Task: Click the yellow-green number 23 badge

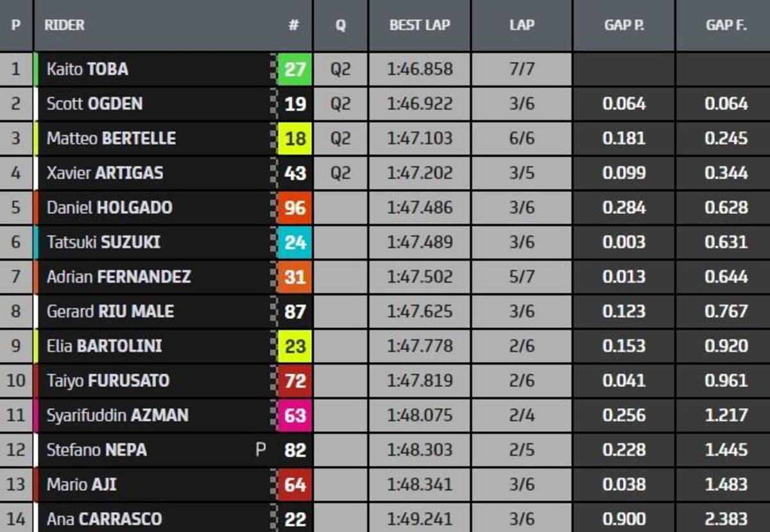Action: [295, 347]
